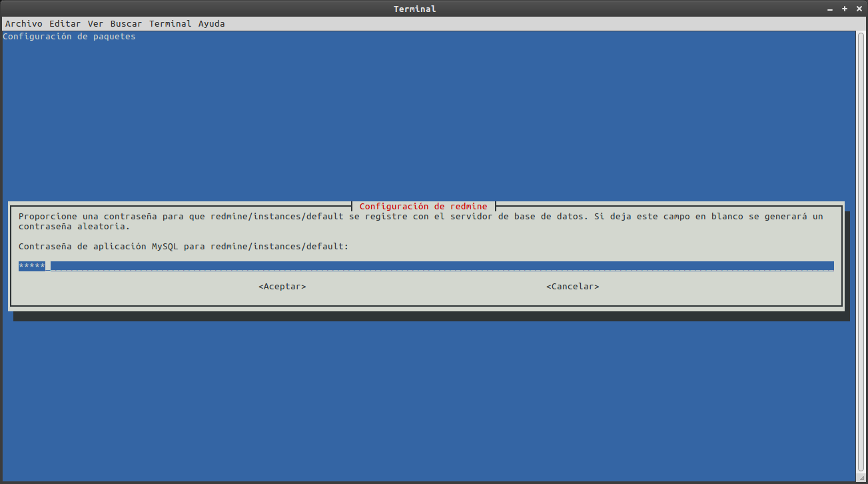
Task: Click the MySQL password input field
Action: (426, 266)
